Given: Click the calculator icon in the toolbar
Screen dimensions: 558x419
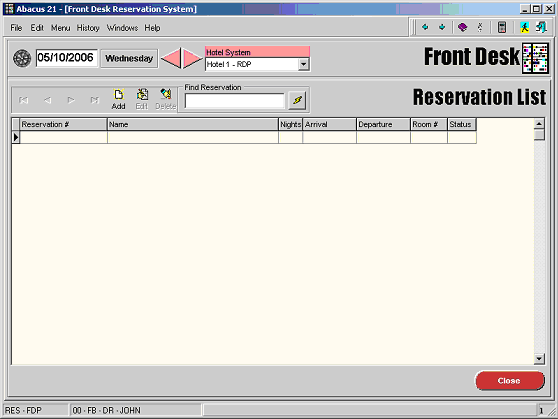Looking at the screenshot, I should click(x=502, y=27).
